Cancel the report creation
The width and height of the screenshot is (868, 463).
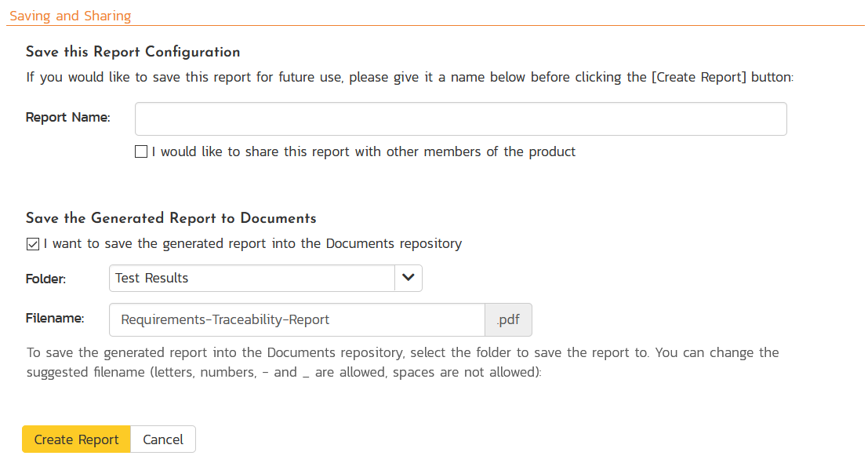pos(163,439)
